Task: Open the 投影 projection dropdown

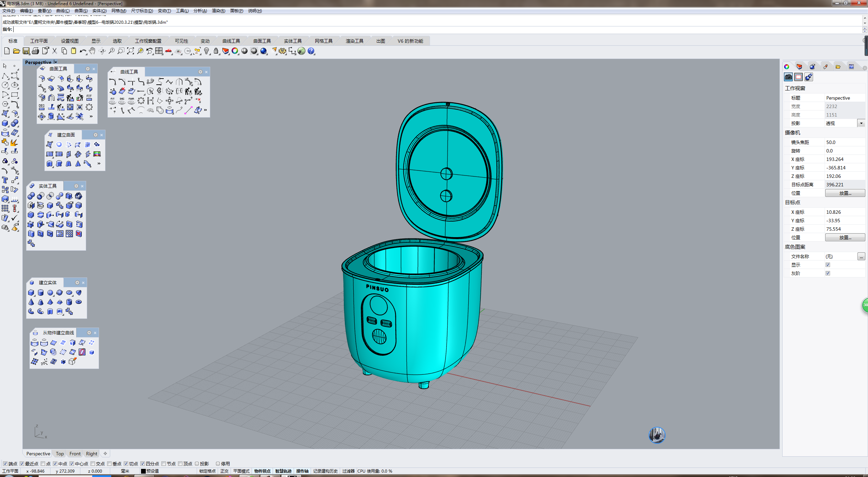Action: click(x=861, y=123)
